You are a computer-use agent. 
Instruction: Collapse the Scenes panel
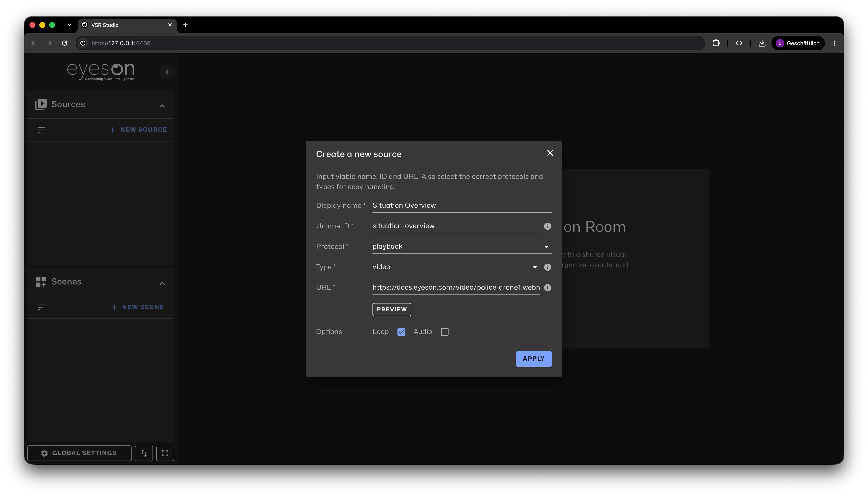click(162, 283)
